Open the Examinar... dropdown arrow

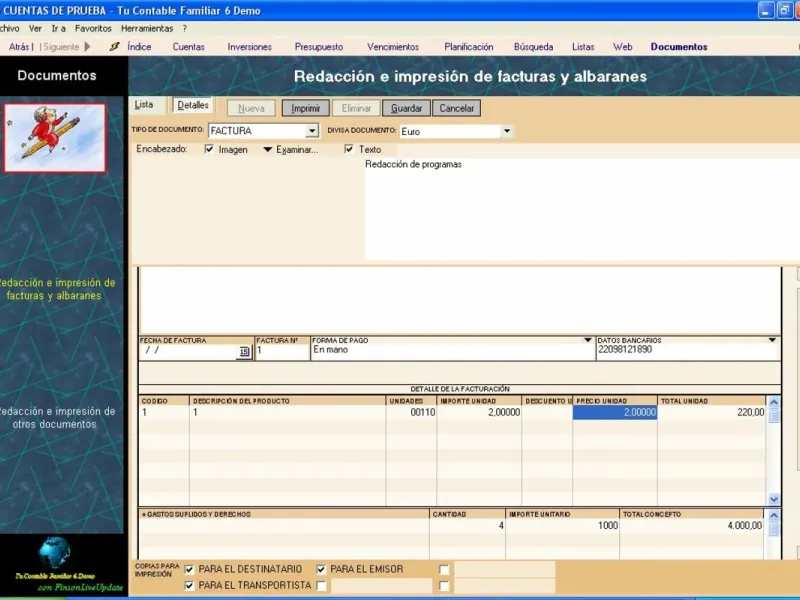point(267,149)
